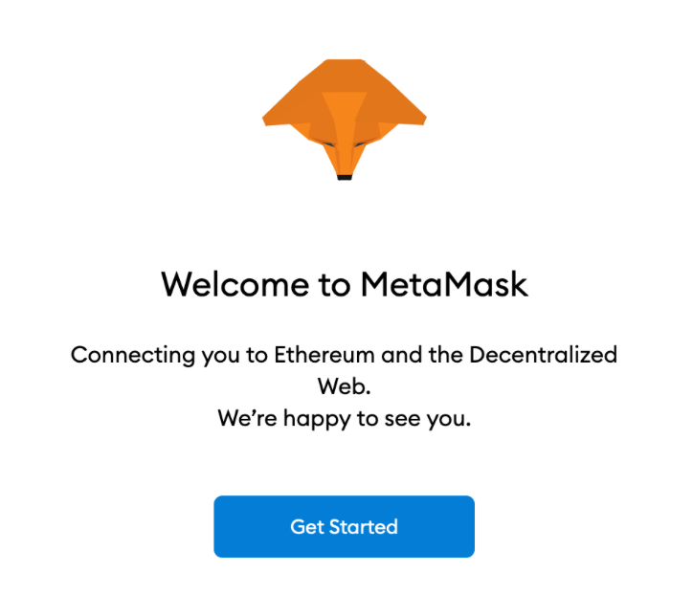Click the Get Started button
Viewport: 693px width, 616px height.
344,526
